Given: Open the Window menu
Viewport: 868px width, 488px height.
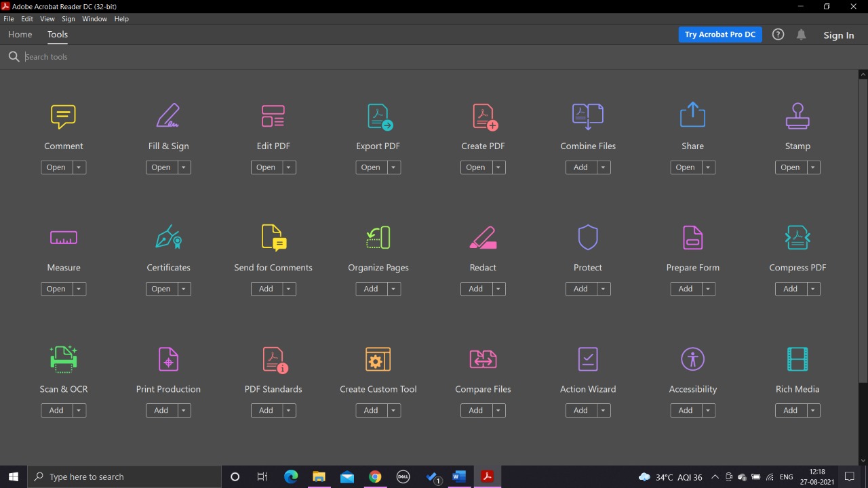Looking at the screenshot, I should click(x=94, y=19).
